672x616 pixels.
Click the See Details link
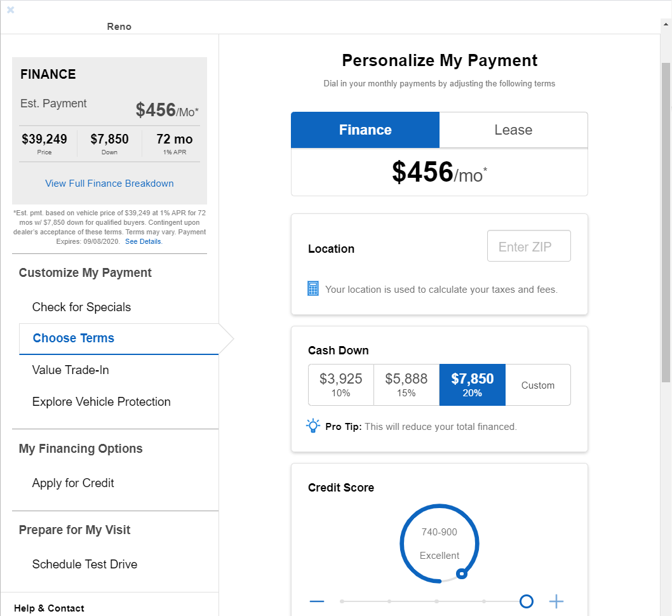point(144,241)
